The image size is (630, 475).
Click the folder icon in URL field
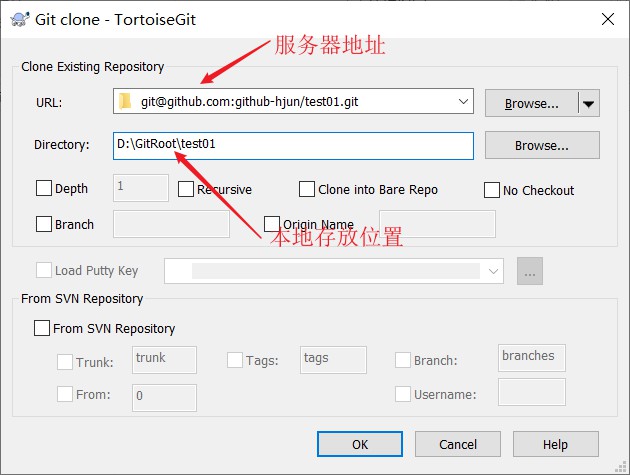pyautogui.click(x=125, y=101)
